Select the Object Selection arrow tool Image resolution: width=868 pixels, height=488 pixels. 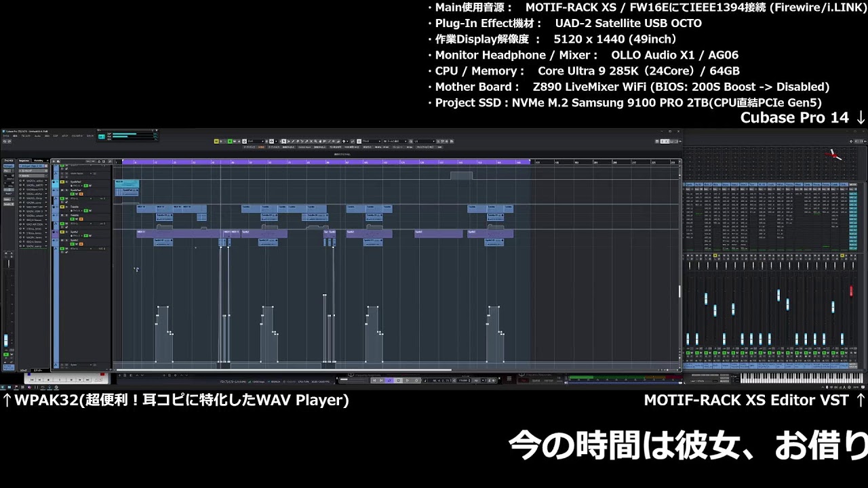tap(285, 141)
